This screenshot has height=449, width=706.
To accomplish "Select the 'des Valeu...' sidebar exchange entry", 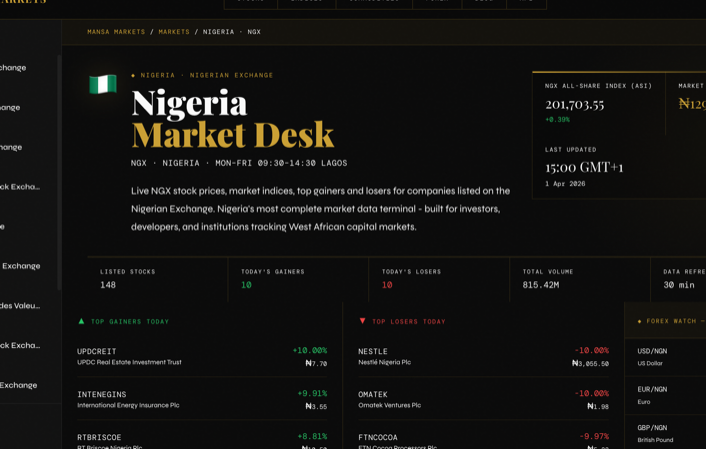I will click(20, 306).
